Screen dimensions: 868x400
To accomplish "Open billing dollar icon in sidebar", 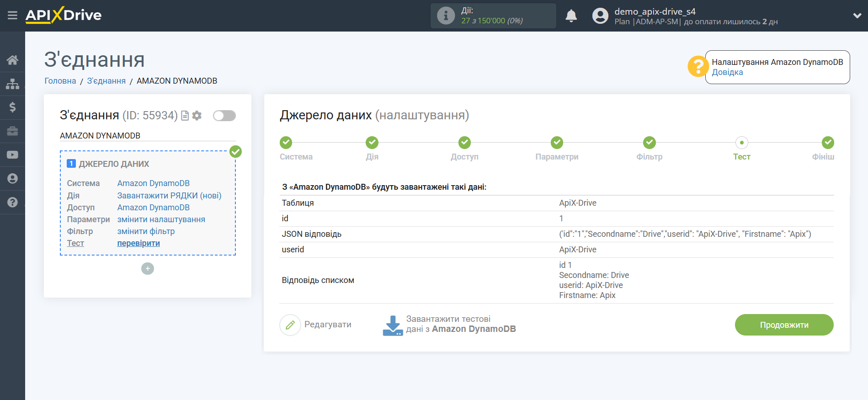I will pos(12,107).
